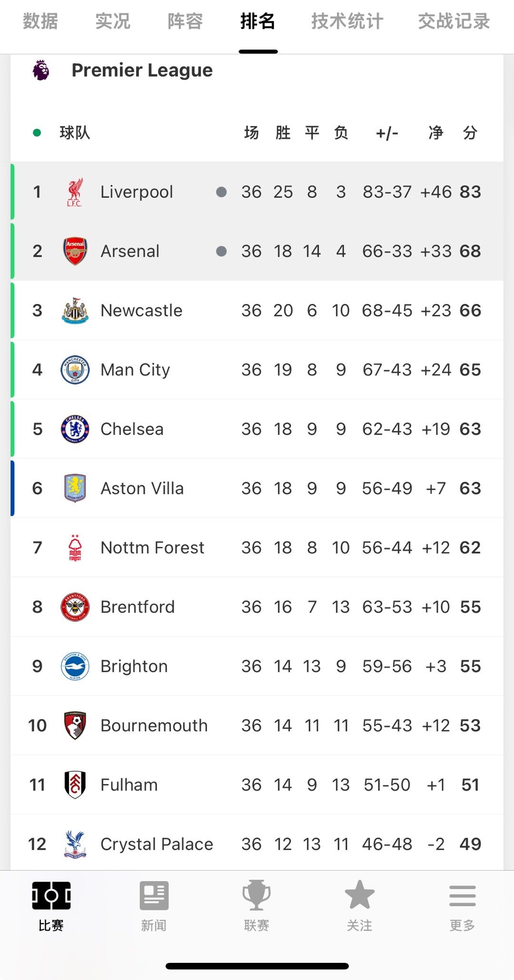
Task: Tap the Arsenal club crest
Action: [75, 251]
